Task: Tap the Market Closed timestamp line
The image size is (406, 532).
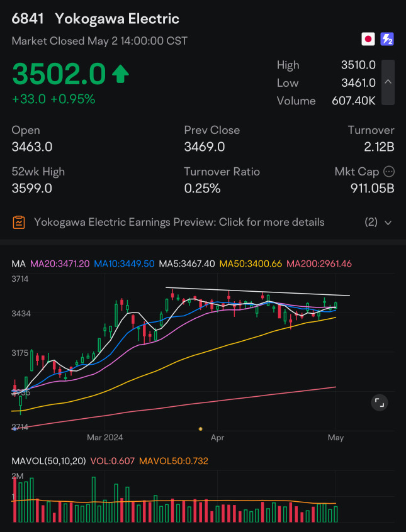Action: click(x=99, y=41)
